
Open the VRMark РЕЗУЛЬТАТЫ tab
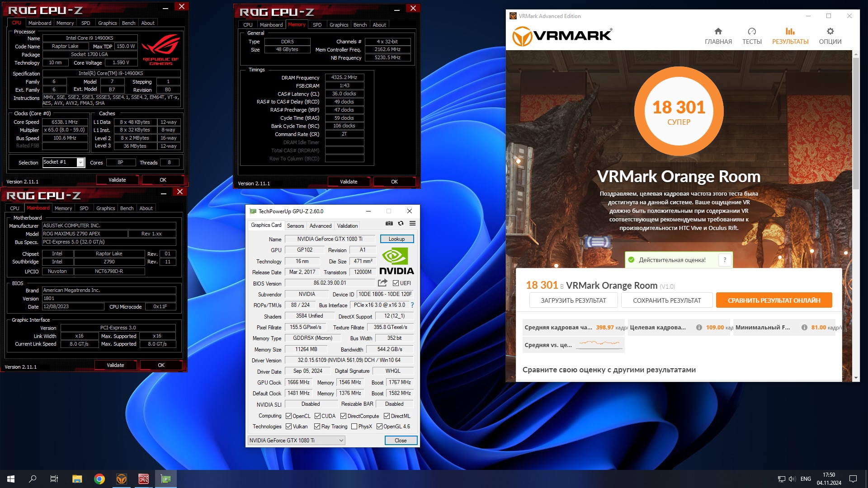790,36
